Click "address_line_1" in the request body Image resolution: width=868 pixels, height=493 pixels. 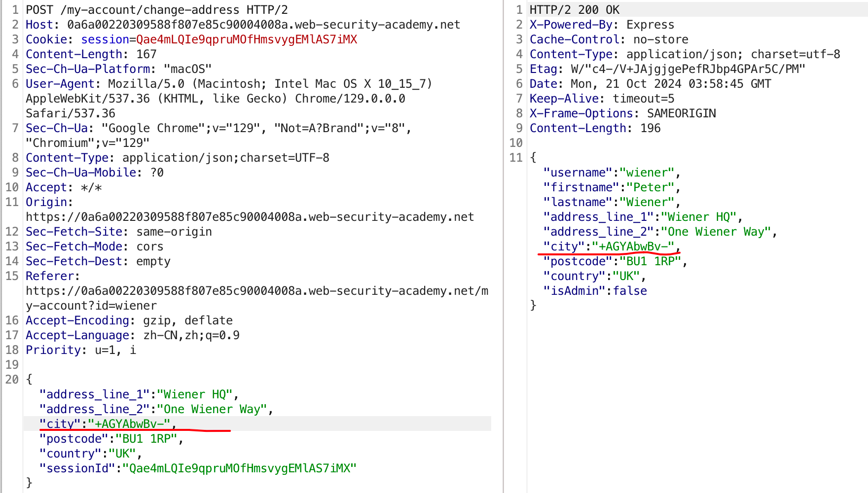[x=95, y=394]
